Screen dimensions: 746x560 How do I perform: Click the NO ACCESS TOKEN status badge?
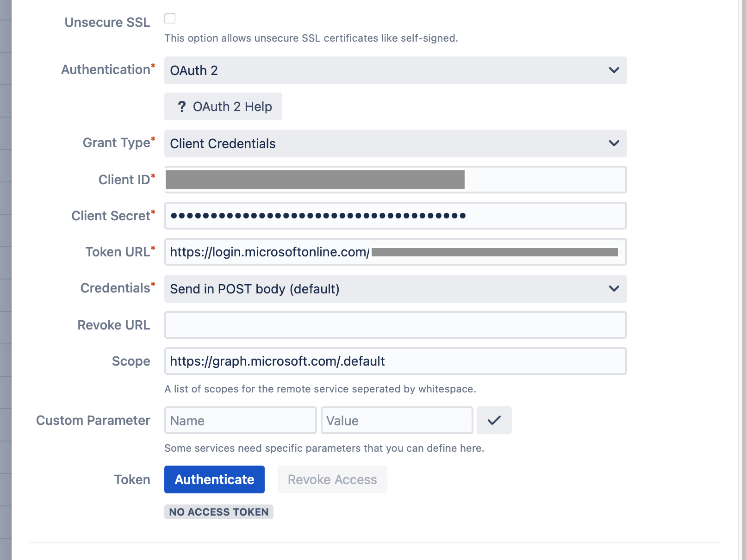pos(218,512)
